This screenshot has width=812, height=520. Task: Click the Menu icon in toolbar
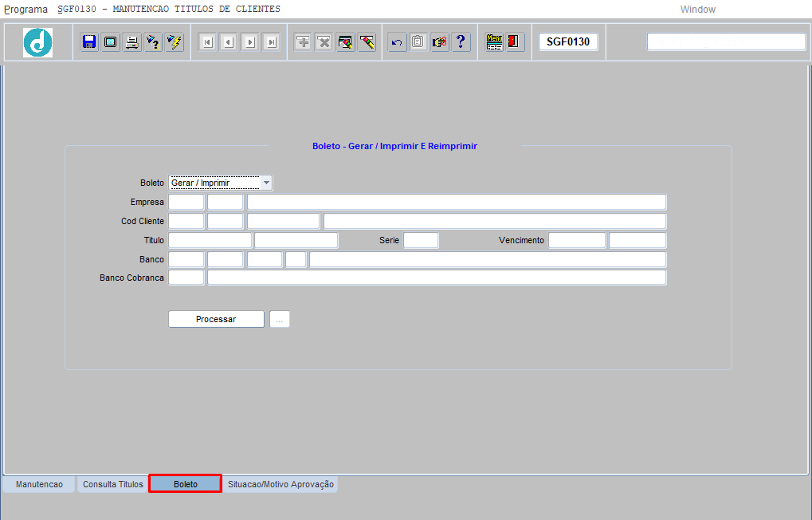(x=495, y=42)
